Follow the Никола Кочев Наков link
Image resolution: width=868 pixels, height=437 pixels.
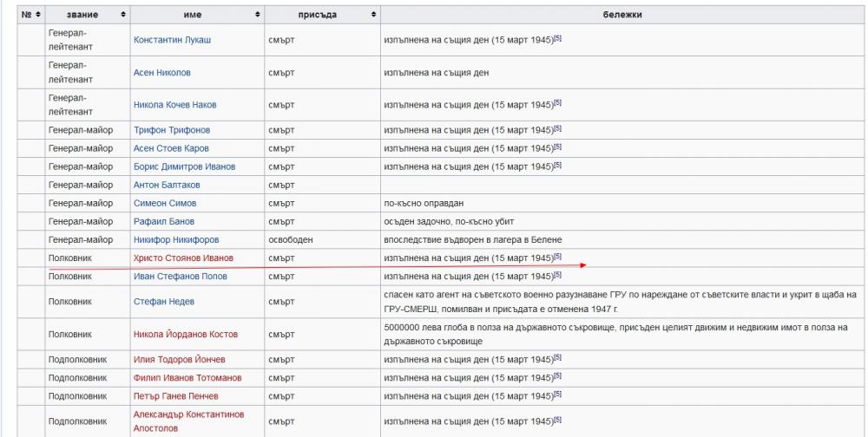(x=175, y=105)
